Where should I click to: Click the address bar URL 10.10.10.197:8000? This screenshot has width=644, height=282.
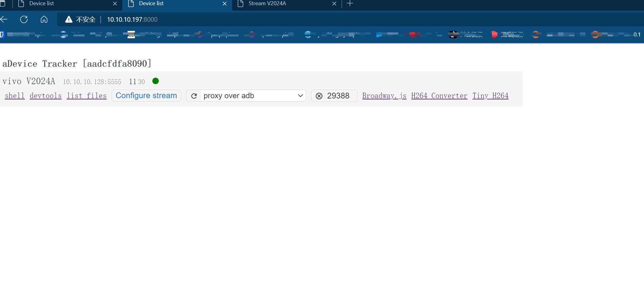[132, 20]
